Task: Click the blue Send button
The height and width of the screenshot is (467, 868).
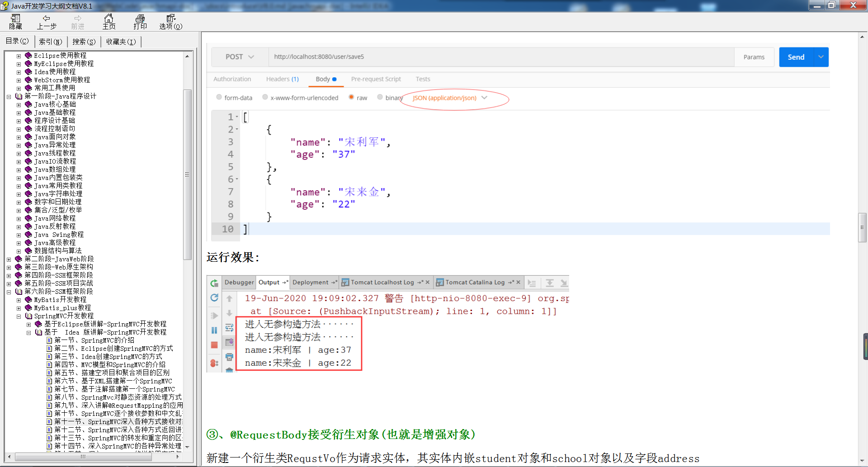Action: coord(796,57)
